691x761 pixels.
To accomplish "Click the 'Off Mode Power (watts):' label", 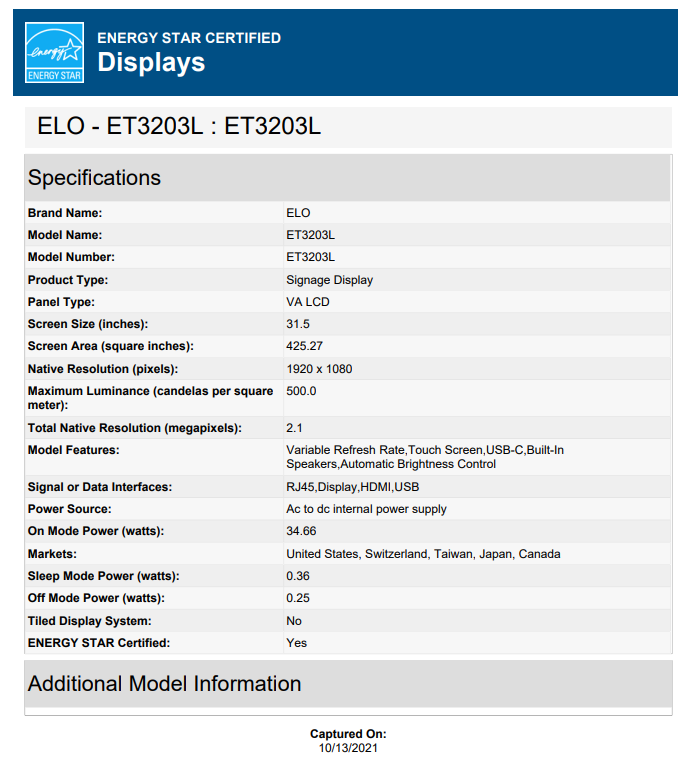I will pyautogui.click(x=96, y=598).
